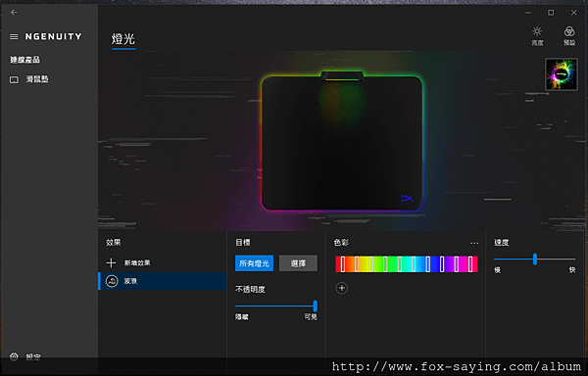Maximize the NGENUITY window
The width and height of the screenshot is (588, 376).
[x=551, y=13]
